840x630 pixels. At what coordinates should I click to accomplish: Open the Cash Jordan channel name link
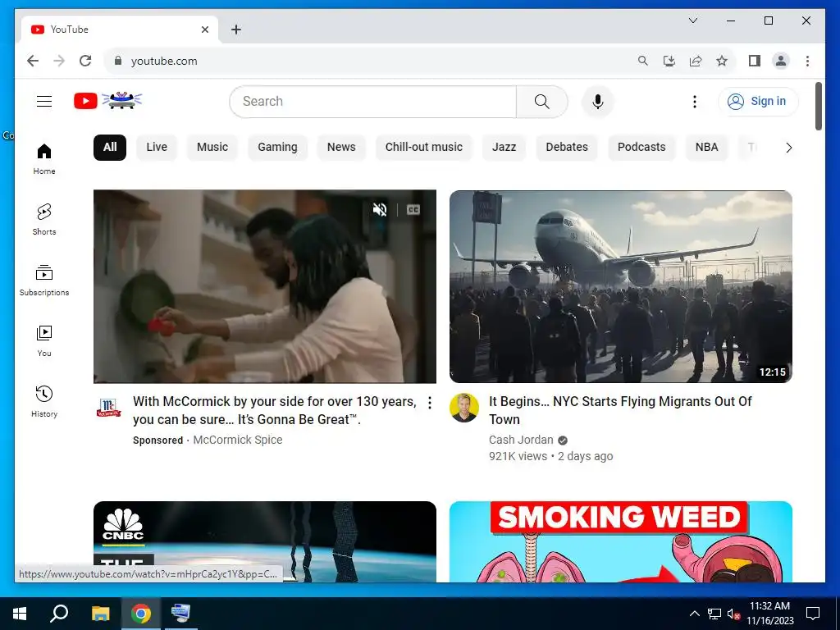pyautogui.click(x=521, y=440)
